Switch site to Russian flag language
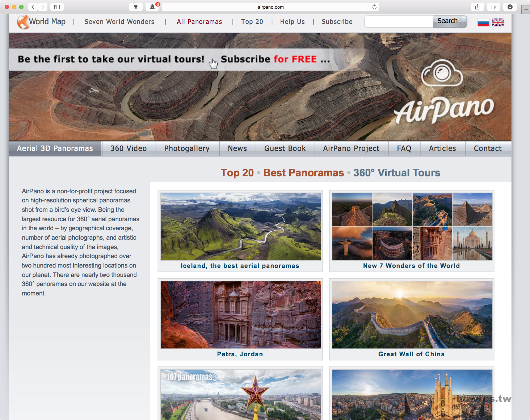Viewport: 530px width, 420px height. [x=483, y=22]
